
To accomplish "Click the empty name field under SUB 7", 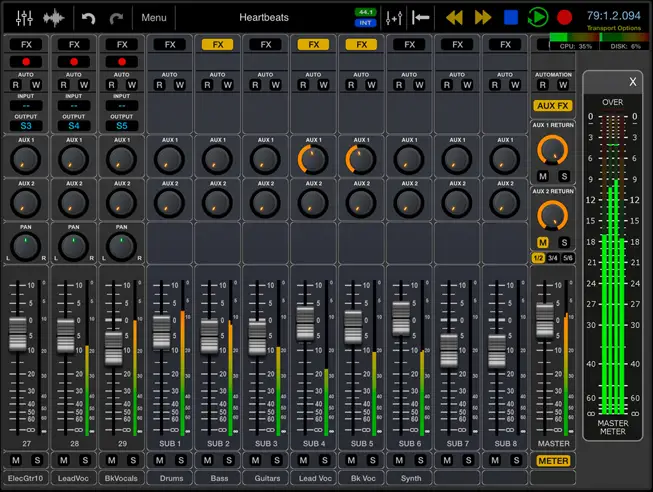I will click(x=457, y=478).
